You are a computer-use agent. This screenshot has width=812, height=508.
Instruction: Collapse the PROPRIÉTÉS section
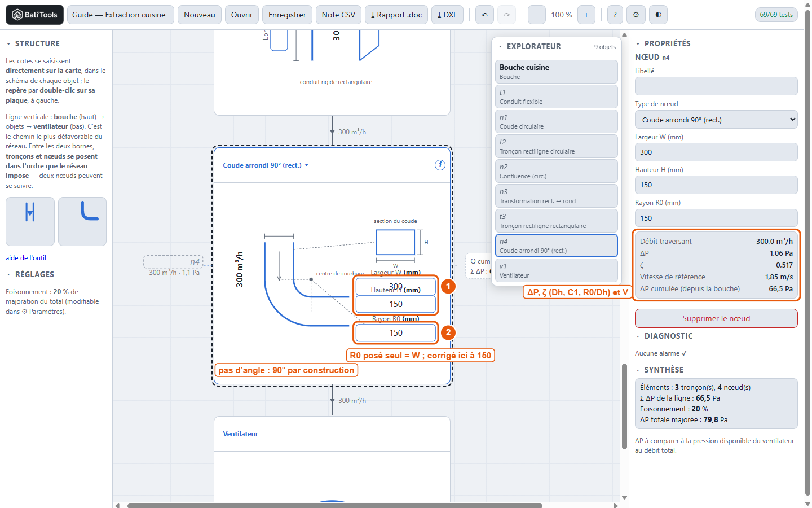click(638, 43)
